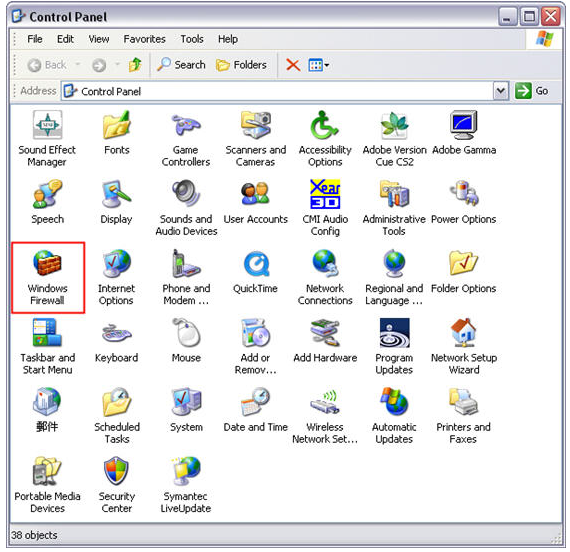Open Automatic Updates
Viewport: 570px width, 552px height.
pos(394,416)
